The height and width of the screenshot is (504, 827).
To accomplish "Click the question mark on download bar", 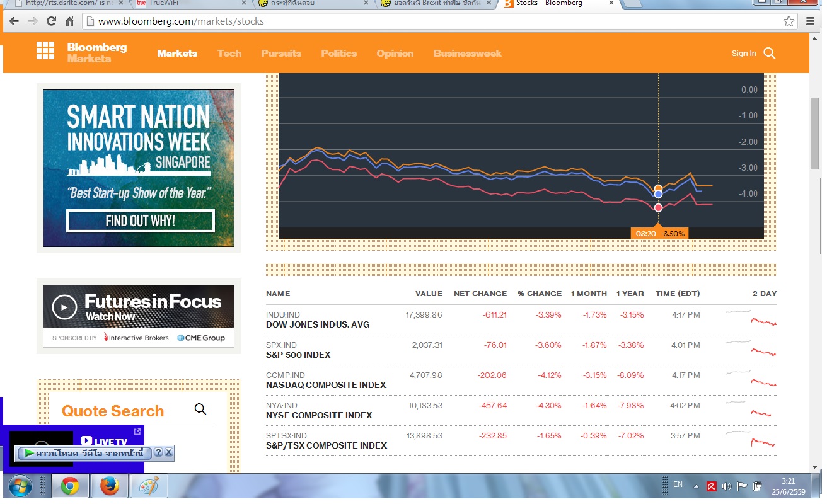I will point(158,452).
